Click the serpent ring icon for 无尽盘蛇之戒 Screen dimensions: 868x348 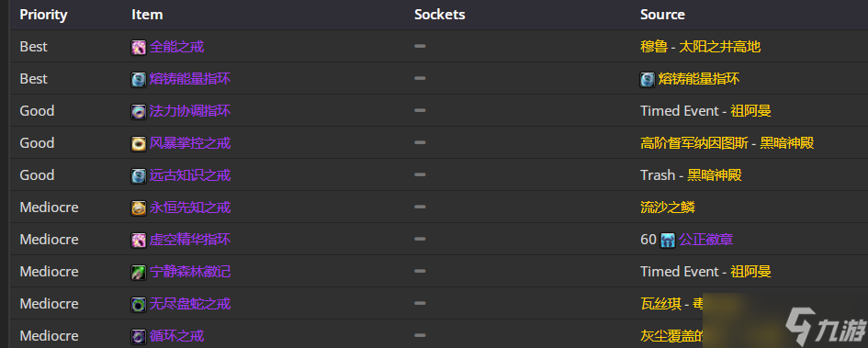139,304
